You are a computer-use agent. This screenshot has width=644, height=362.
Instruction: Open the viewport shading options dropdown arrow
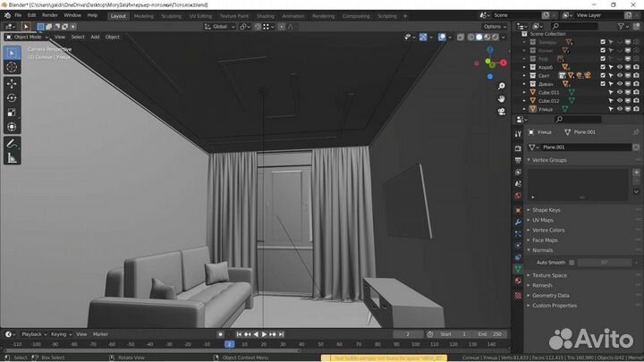point(504,38)
